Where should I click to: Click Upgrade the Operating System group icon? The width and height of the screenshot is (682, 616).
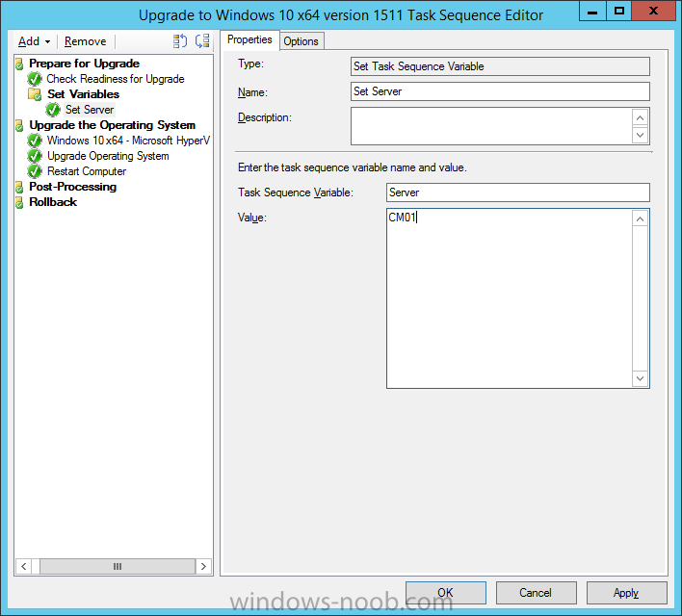click(x=19, y=126)
